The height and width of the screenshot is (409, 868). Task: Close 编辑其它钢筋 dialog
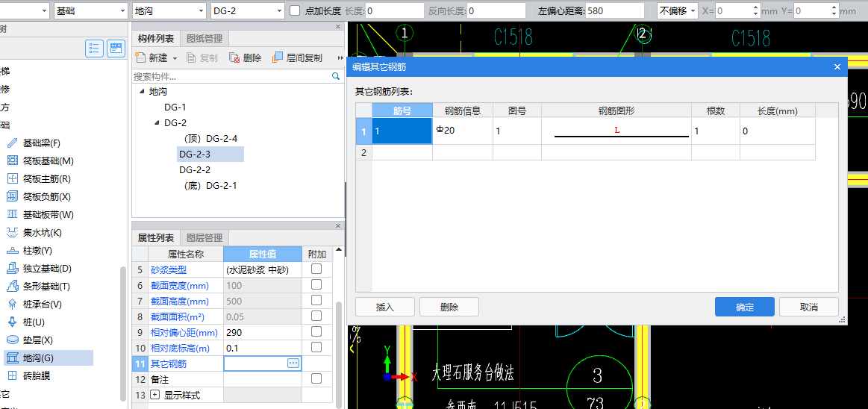pos(837,67)
